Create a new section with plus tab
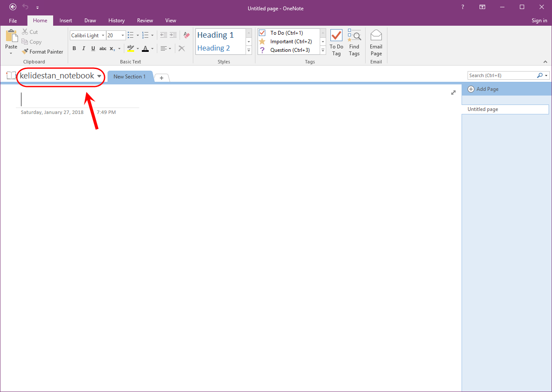This screenshot has height=392, width=552. [162, 78]
